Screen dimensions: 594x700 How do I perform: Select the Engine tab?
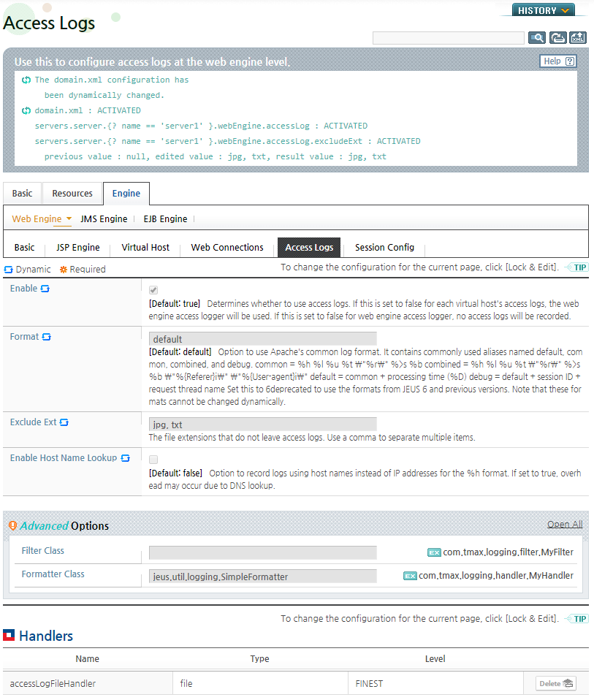(126, 194)
